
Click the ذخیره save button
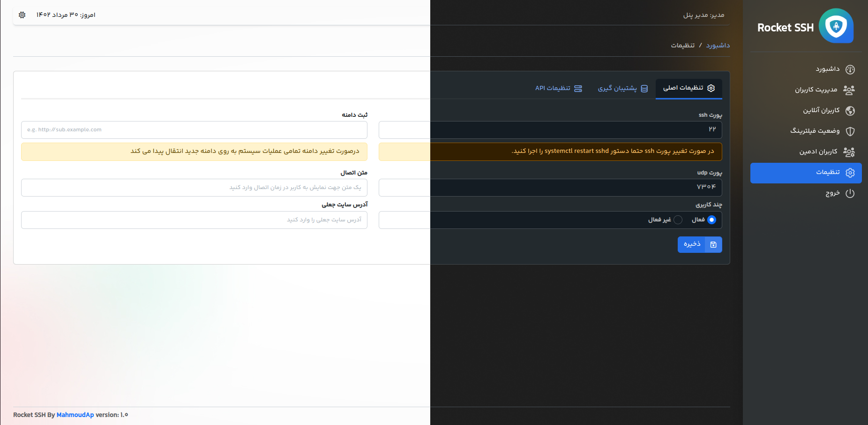(700, 244)
